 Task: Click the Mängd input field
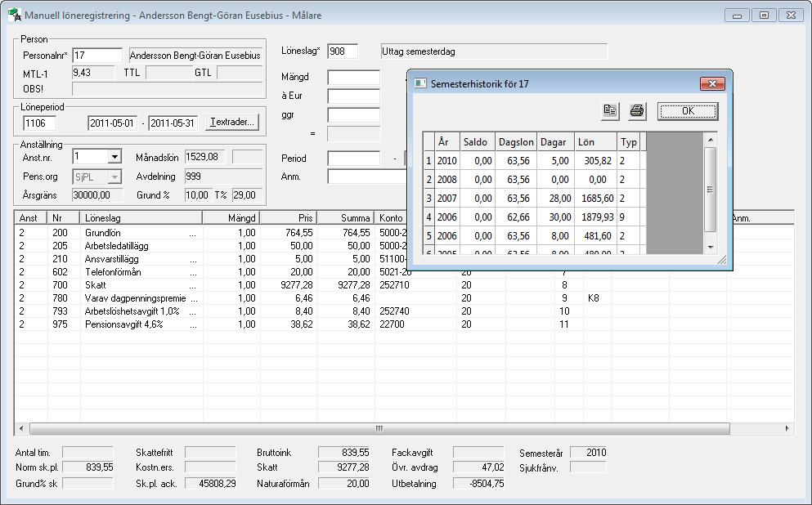(x=354, y=77)
